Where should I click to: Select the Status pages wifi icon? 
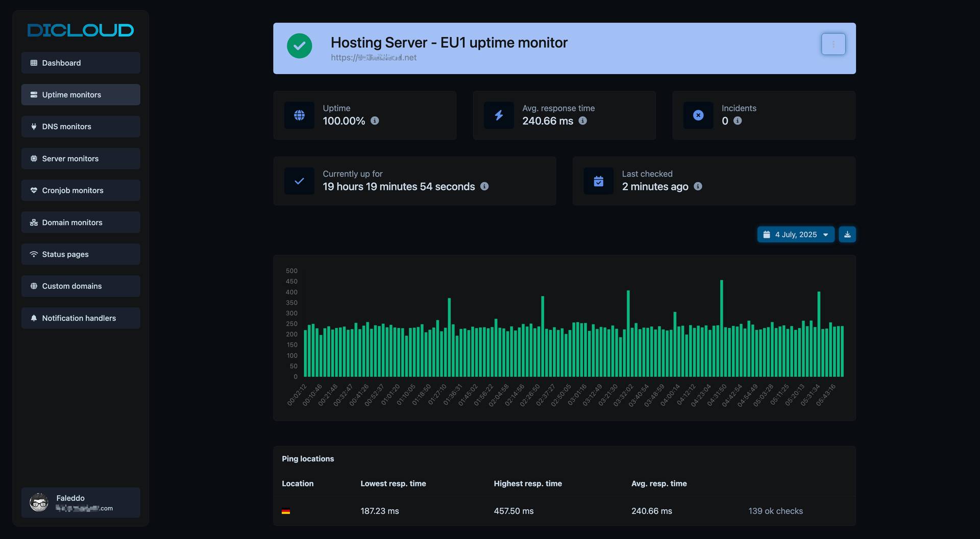34,254
